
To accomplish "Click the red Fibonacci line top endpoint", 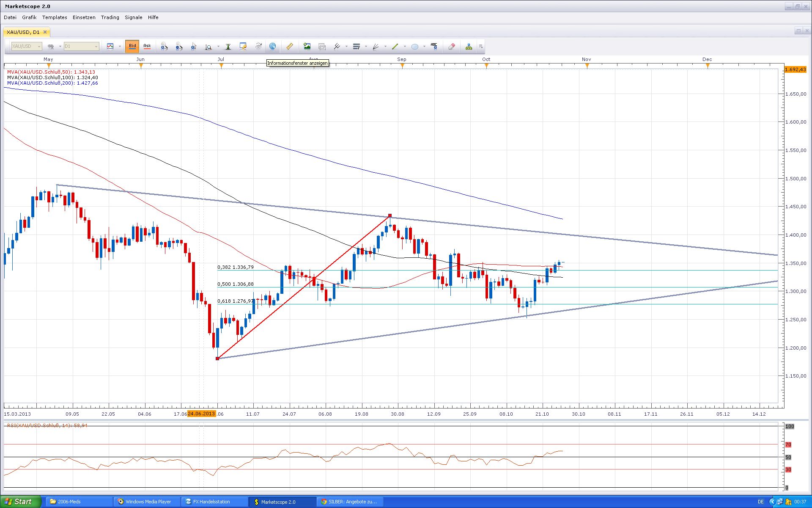I will click(390, 215).
